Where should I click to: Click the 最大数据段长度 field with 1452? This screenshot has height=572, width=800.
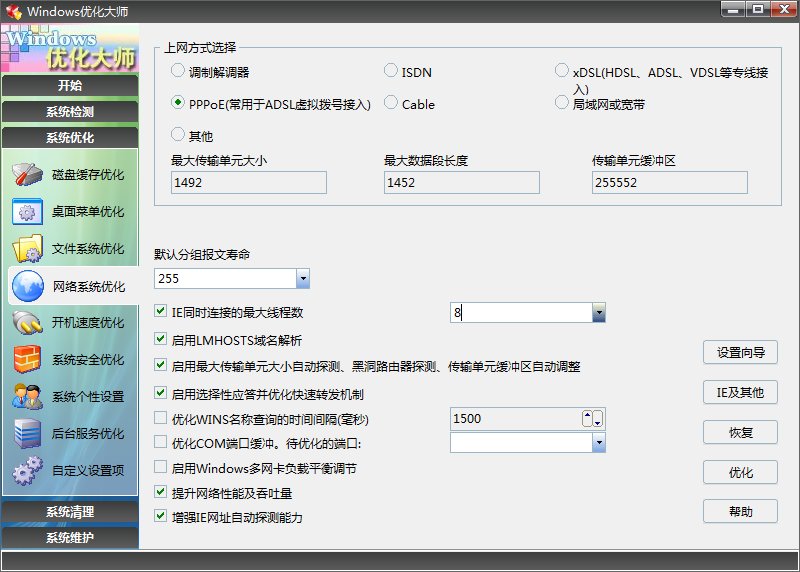(x=462, y=183)
